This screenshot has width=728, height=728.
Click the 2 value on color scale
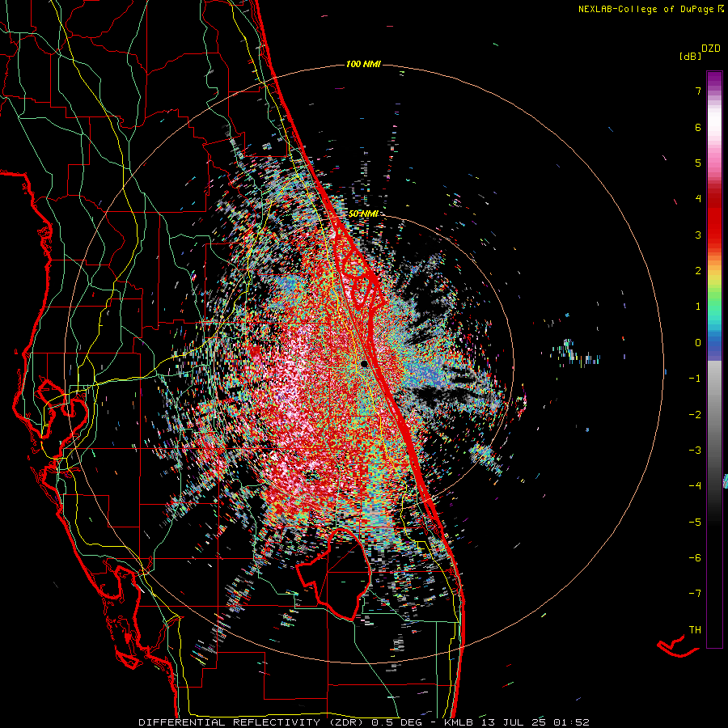698,271
